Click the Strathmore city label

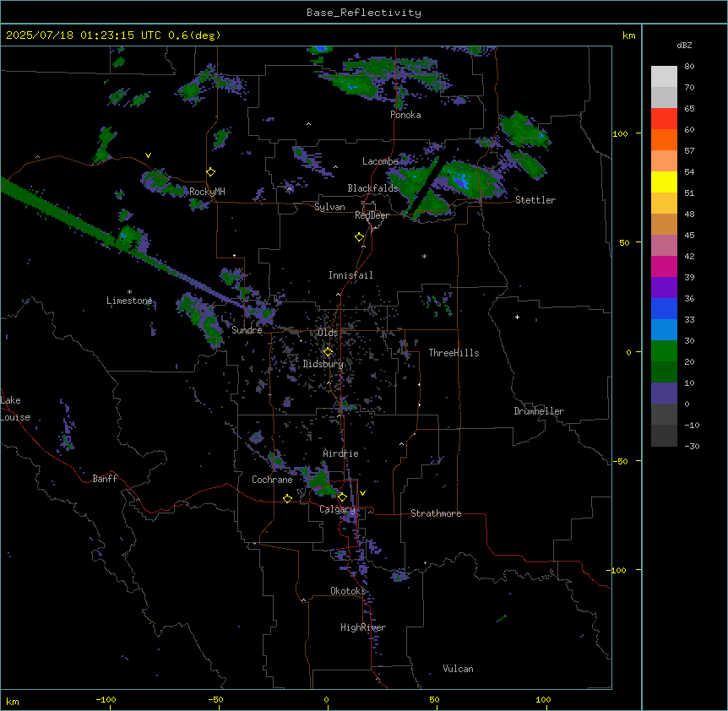click(x=436, y=513)
